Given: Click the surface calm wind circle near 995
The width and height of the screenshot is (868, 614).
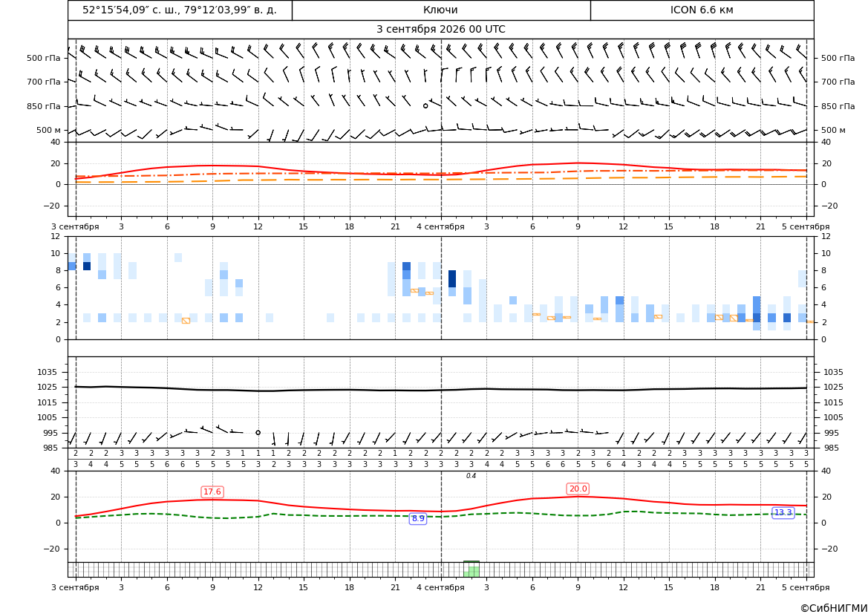Looking at the screenshot, I should coord(258,432).
